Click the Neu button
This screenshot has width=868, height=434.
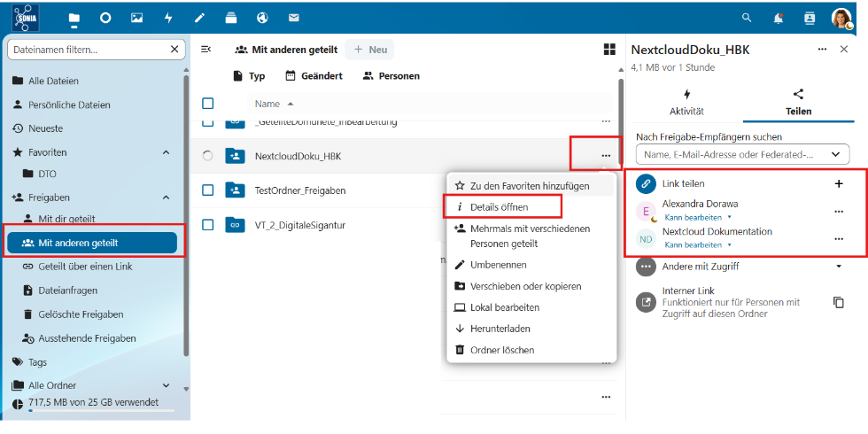[370, 50]
